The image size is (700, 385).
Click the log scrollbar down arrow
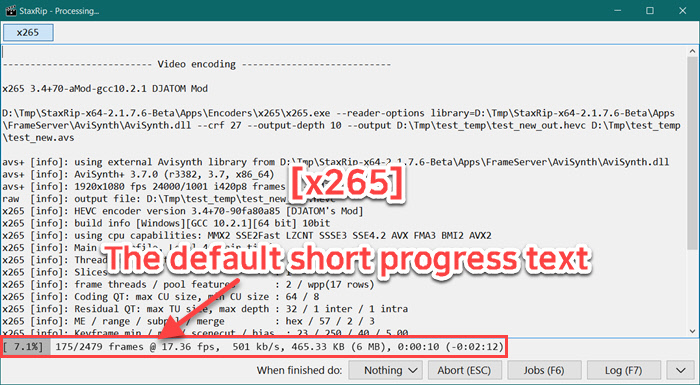[x=692, y=331]
